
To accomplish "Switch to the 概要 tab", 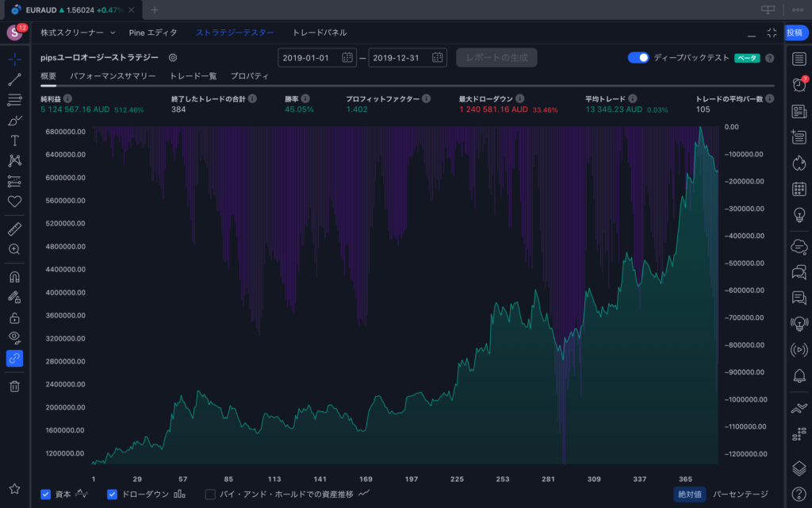I will coord(48,76).
